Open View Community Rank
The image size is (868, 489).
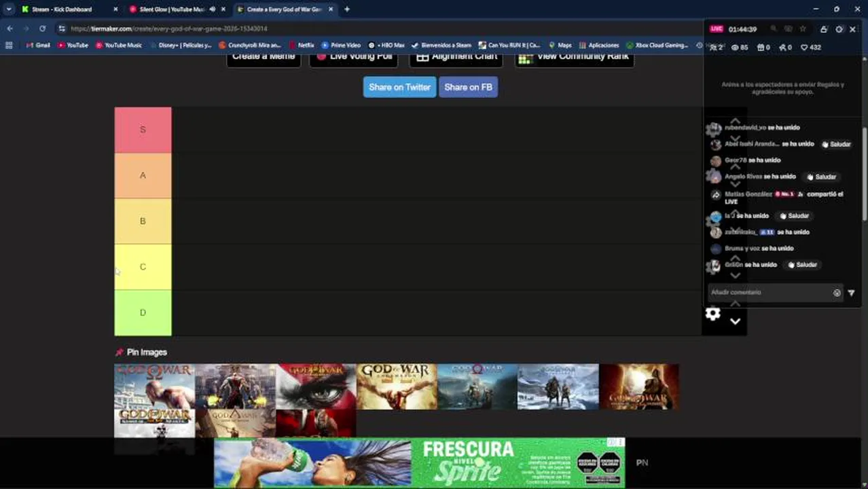point(575,57)
